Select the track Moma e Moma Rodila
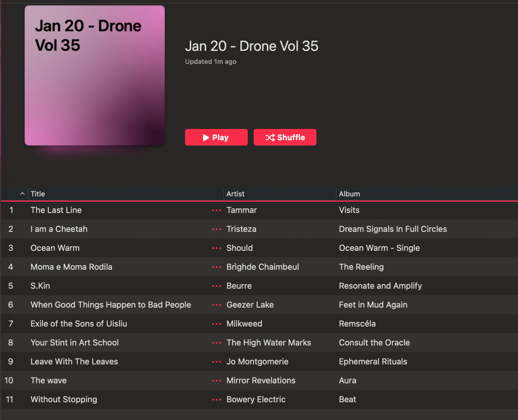518x420 pixels. point(71,267)
